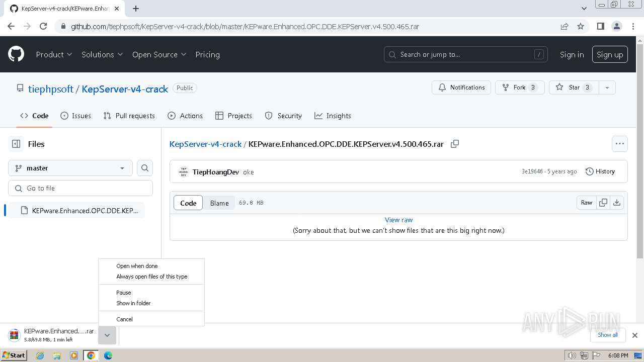Click the volume speaker tray icon
The image size is (644, 362).
click(572, 355)
